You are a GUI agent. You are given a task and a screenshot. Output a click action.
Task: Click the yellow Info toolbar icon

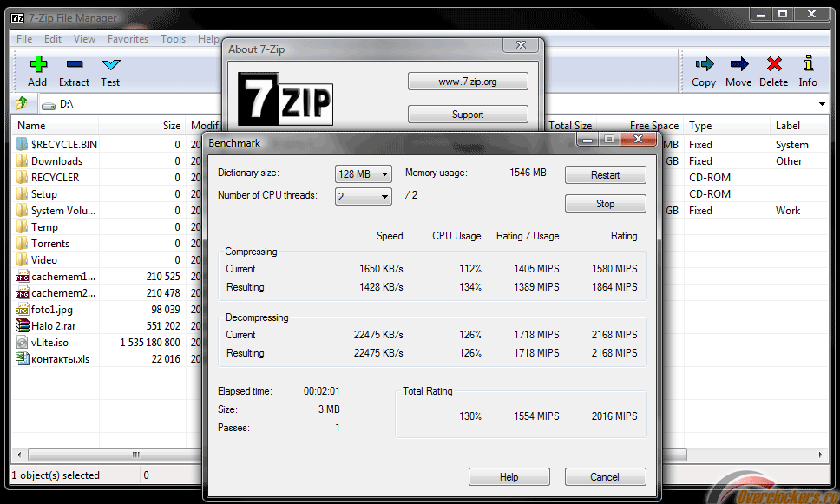click(x=809, y=63)
